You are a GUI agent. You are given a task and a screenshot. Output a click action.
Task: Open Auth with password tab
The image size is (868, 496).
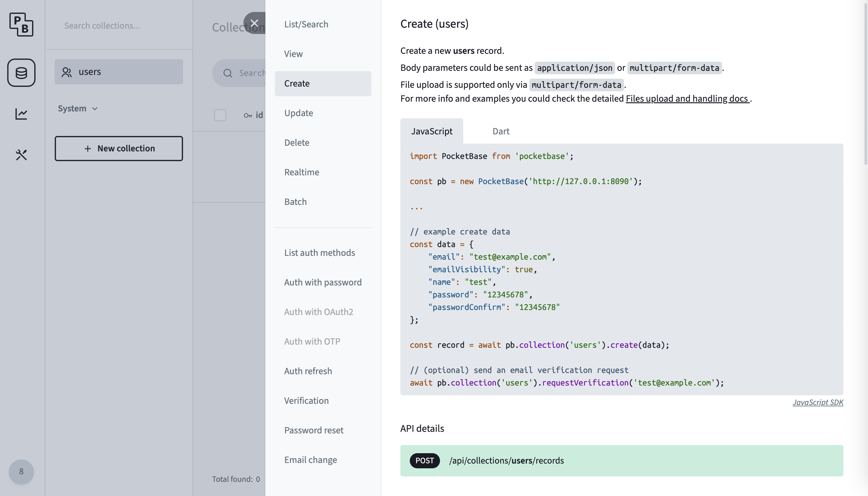pos(323,282)
